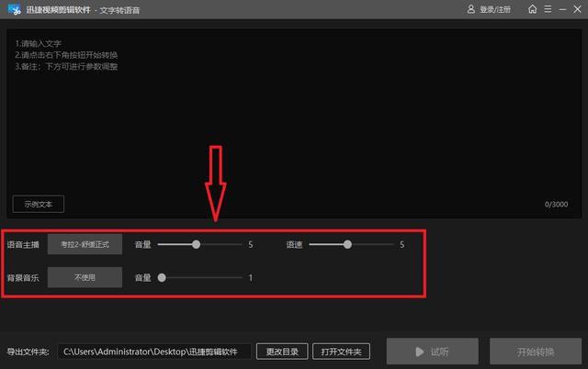Click the 更改目录 button
This screenshot has height=369, width=588.
tap(282, 352)
